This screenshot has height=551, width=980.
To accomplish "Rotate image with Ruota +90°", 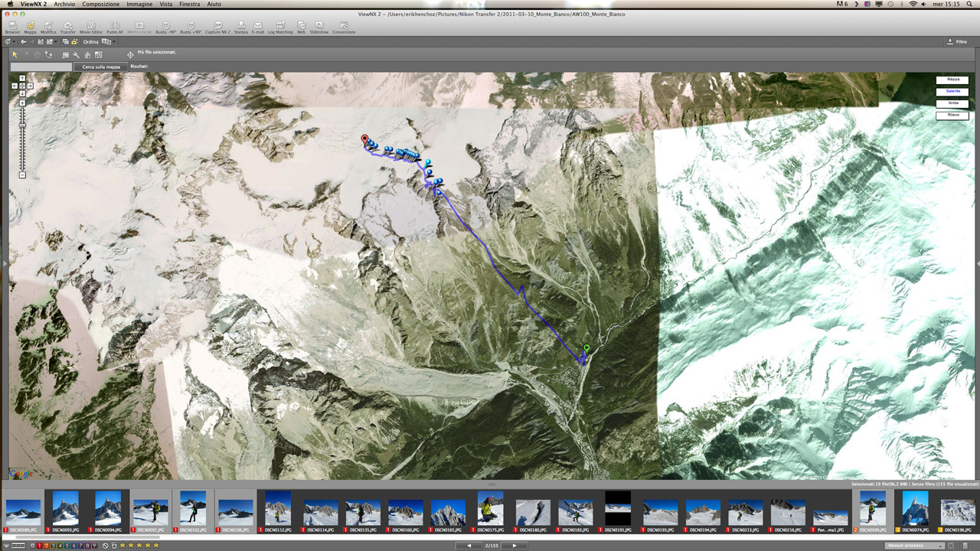I will coord(191,28).
